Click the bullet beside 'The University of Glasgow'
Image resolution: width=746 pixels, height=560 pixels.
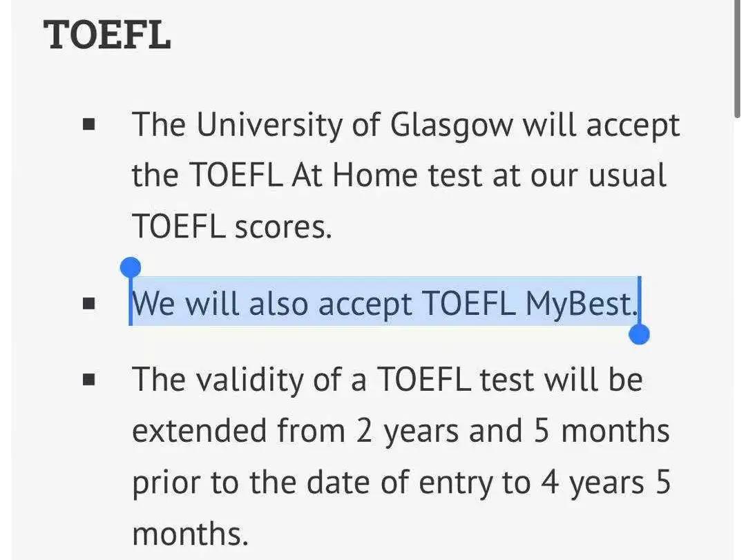click(x=88, y=126)
